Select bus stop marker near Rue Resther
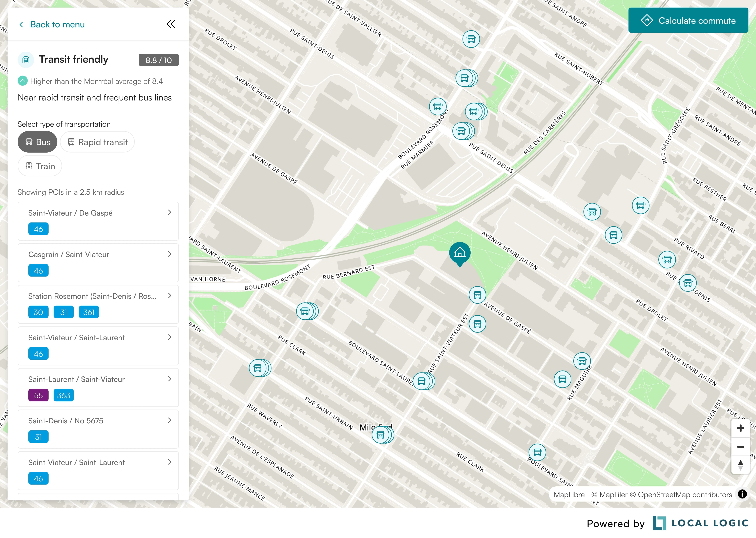This screenshot has width=756, height=538. point(640,205)
